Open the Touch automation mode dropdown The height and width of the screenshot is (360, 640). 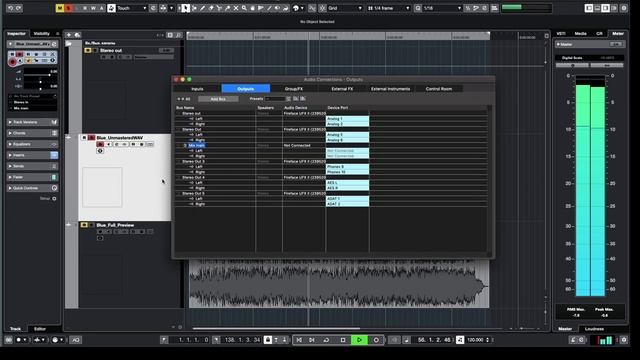point(131,8)
